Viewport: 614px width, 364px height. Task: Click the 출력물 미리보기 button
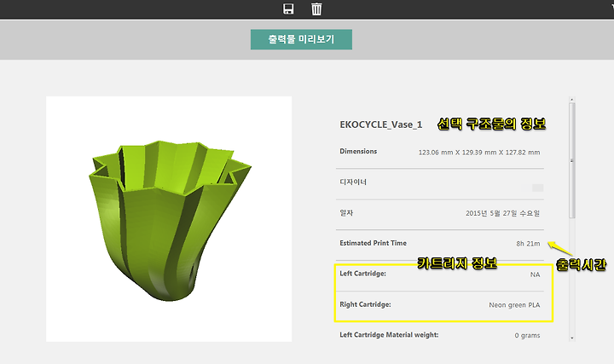click(301, 39)
